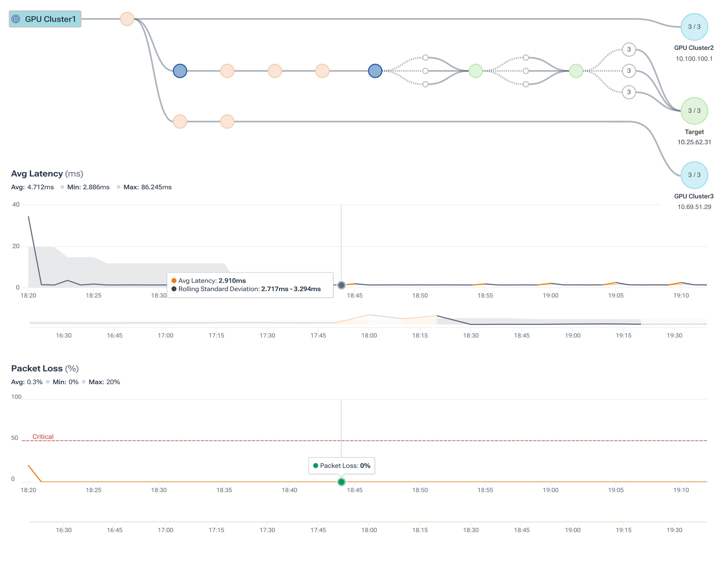Toggle the Min legend dot under Avg Latency
This screenshot has width=728, height=571.
tap(62, 187)
